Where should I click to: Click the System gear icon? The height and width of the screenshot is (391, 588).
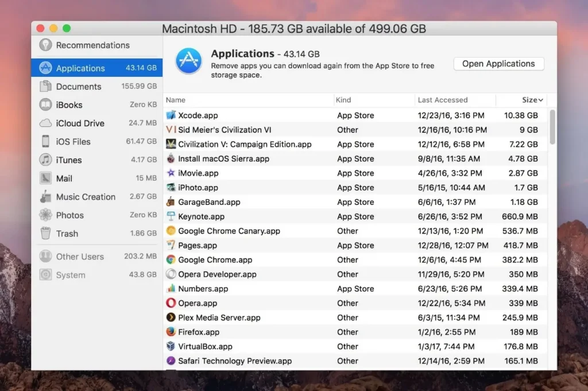coord(45,275)
